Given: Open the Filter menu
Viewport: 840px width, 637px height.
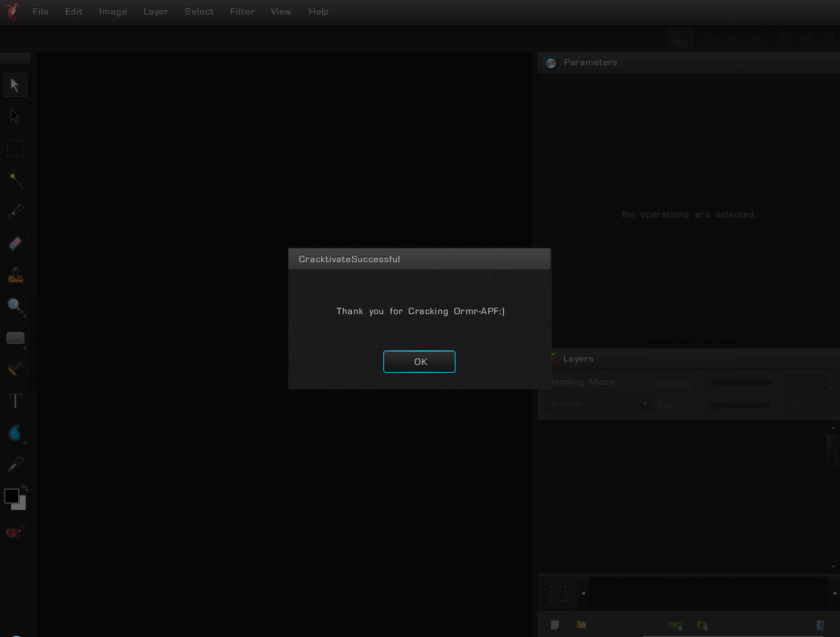Looking at the screenshot, I should (242, 11).
